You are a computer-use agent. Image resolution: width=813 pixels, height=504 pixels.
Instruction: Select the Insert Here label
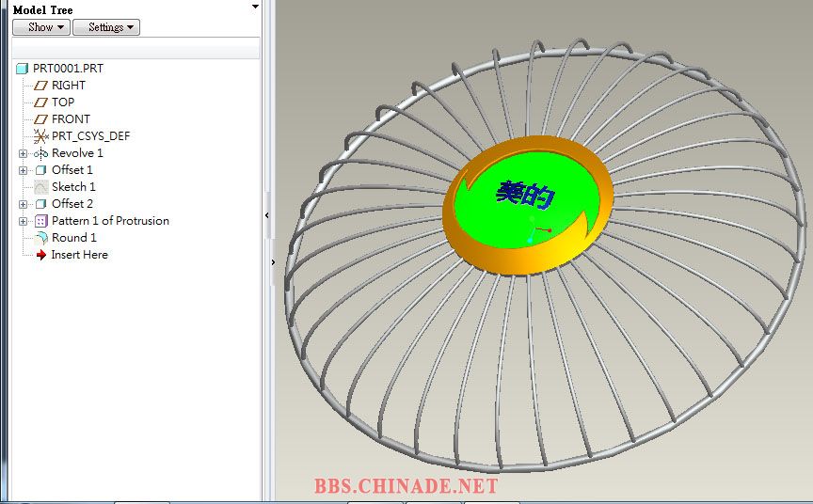pos(79,255)
